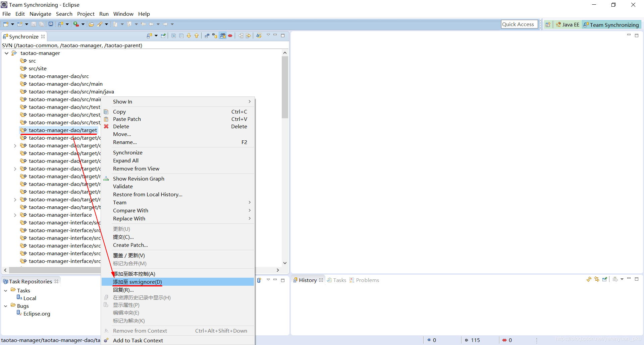The width and height of the screenshot is (644, 345).
Task: Click the New wizard toolbar icon
Action: coord(6,24)
